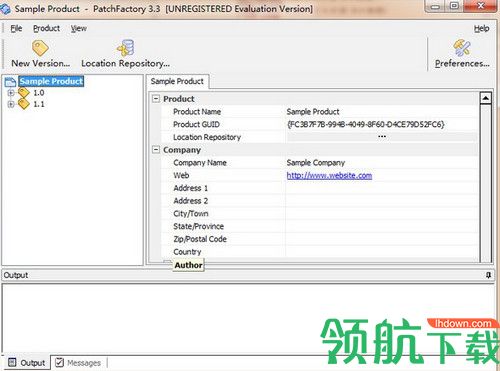Maximize the PatchFactory window
The width and height of the screenshot is (500, 371).
(454, 6)
